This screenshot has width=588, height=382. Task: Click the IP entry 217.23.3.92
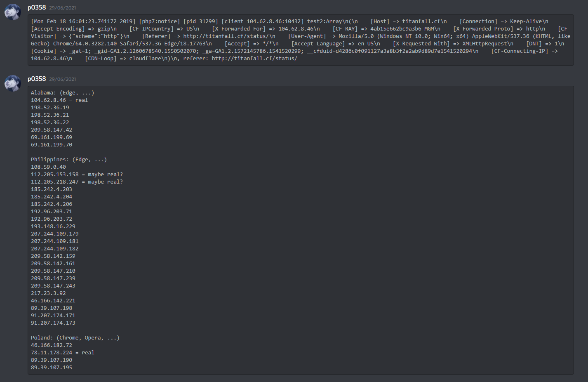pos(48,293)
